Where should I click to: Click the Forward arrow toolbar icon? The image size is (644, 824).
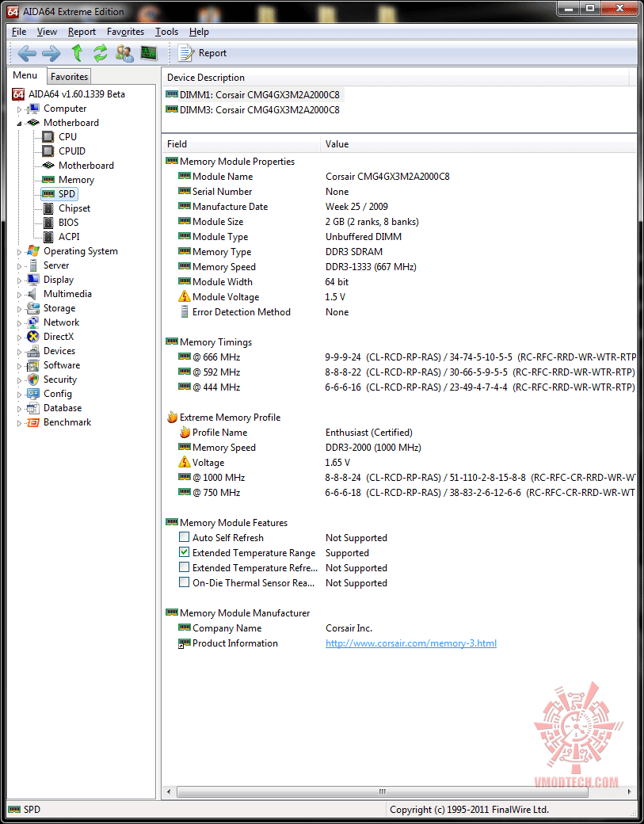51,53
